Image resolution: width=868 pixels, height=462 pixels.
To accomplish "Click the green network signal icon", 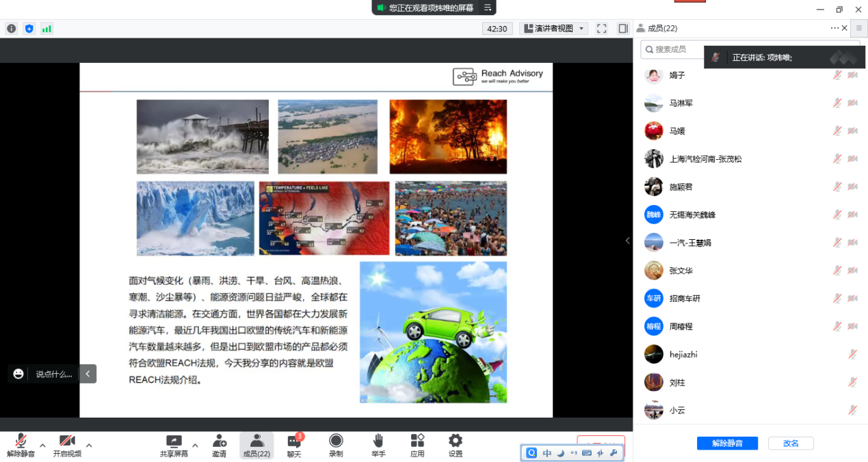I will point(47,29).
